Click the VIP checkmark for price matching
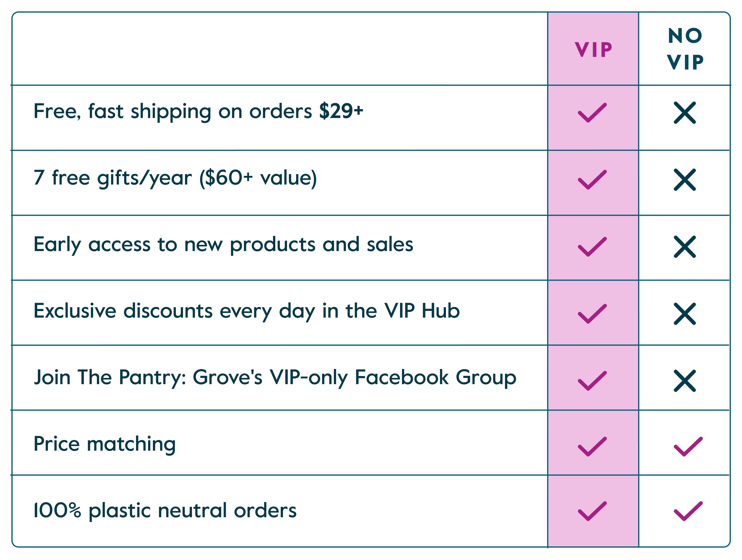Viewport: 742px width, 560px height. coord(592,447)
